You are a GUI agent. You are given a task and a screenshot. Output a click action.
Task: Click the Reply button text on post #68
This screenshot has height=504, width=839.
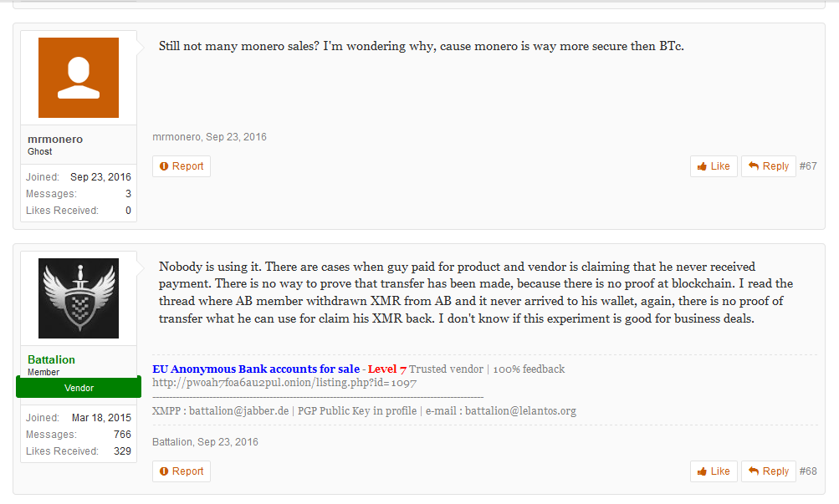775,471
